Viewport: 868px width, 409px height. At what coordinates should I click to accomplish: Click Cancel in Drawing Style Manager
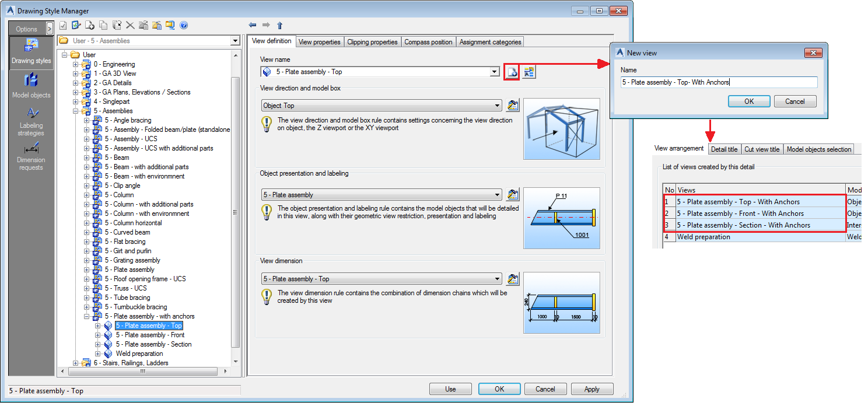point(545,389)
